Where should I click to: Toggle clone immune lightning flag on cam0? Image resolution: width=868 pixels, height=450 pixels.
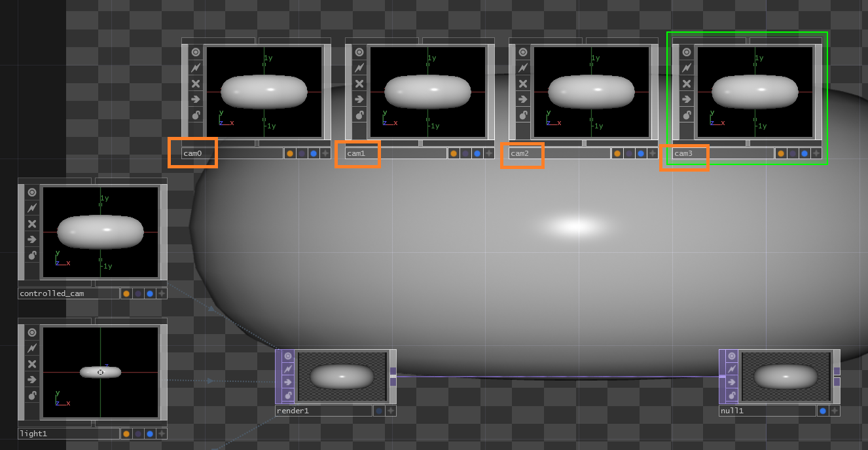point(195,67)
